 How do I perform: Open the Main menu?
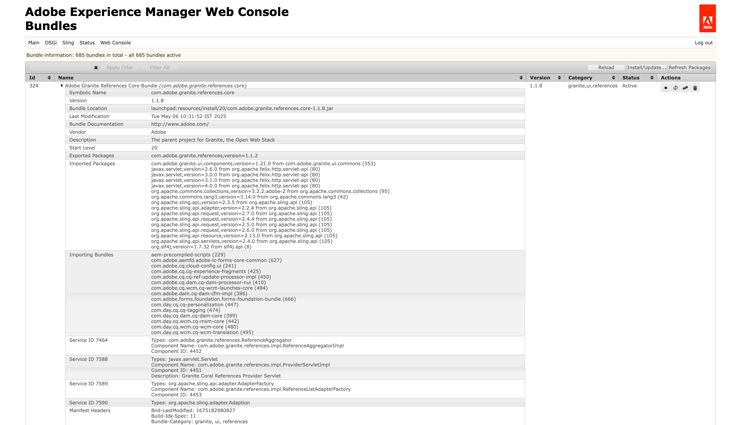33,43
